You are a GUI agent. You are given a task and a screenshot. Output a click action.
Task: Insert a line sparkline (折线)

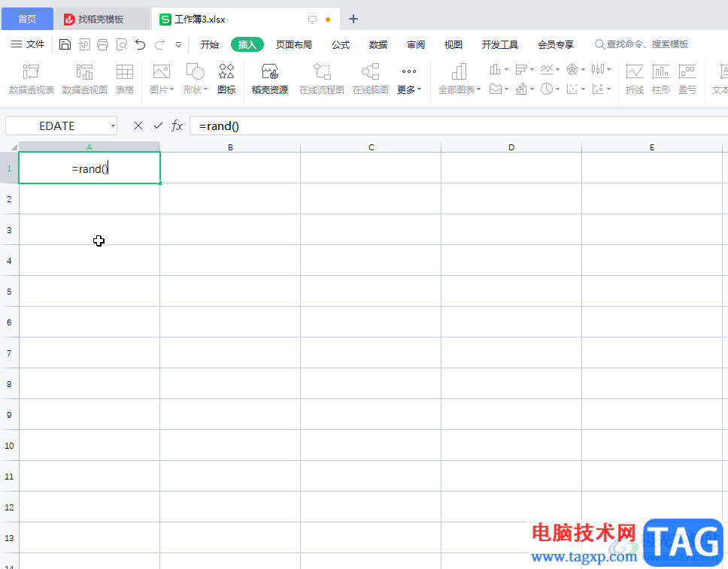coord(634,79)
